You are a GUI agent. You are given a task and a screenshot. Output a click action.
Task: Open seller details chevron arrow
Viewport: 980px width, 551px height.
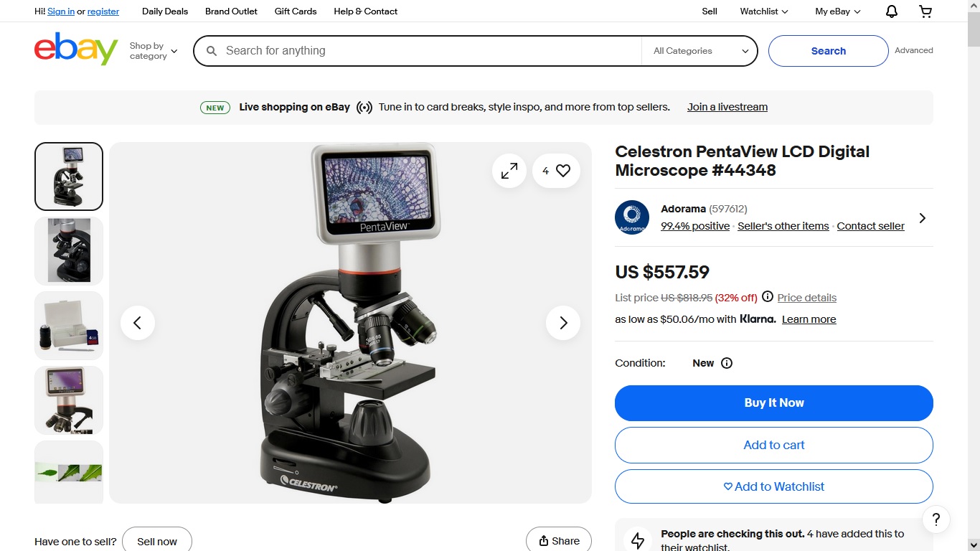(923, 218)
